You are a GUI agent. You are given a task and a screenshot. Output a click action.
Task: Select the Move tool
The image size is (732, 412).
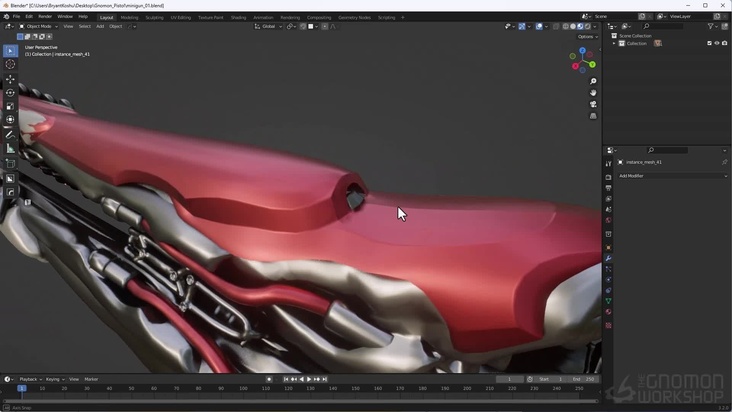pos(10,79)
